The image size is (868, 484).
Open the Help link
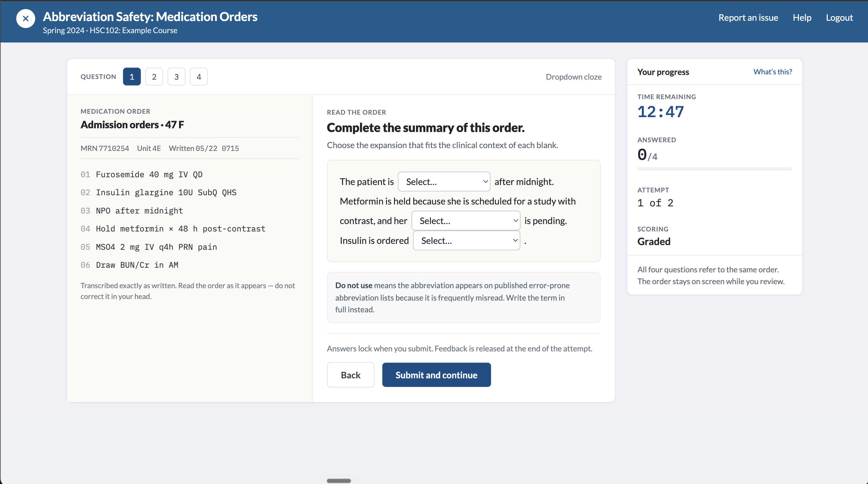pyautogui.click(x=802, y=18)
